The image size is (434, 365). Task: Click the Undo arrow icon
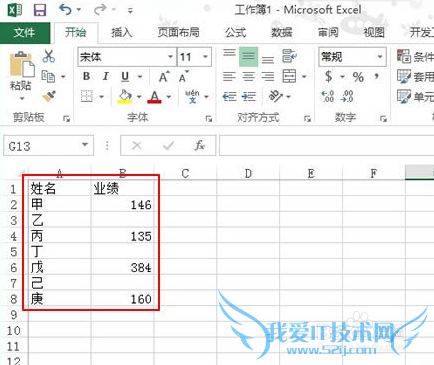pos(65,10)
